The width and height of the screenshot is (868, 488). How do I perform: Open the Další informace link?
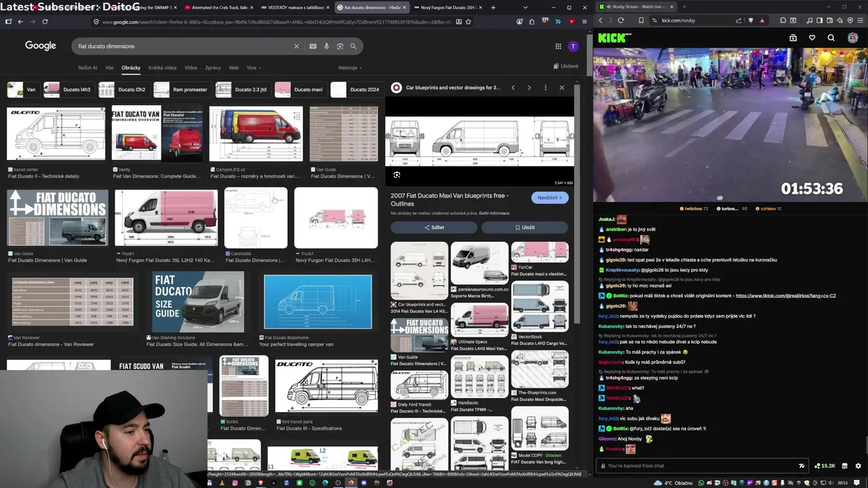point(494,213)
